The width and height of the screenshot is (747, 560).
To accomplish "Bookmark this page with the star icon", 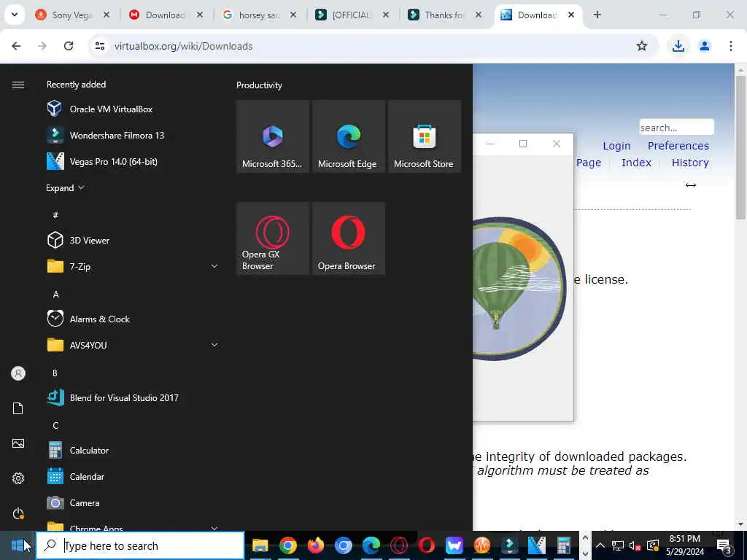I will [x=642, y=46].
